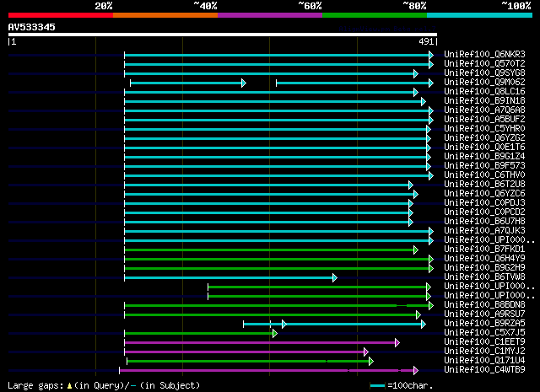Click the UniRef100_C4WTB9 label

484,370
